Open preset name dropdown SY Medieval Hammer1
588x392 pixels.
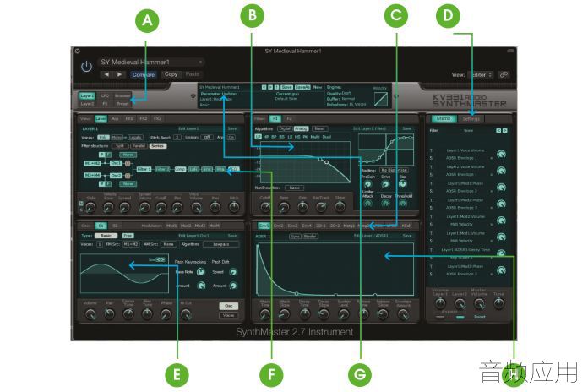[151, 62]
